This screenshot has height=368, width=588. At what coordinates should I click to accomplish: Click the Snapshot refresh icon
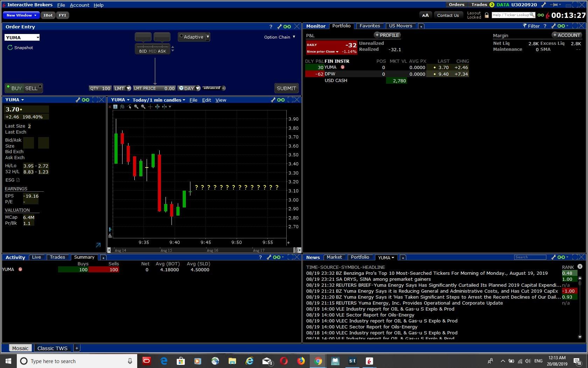coord(10,48)
